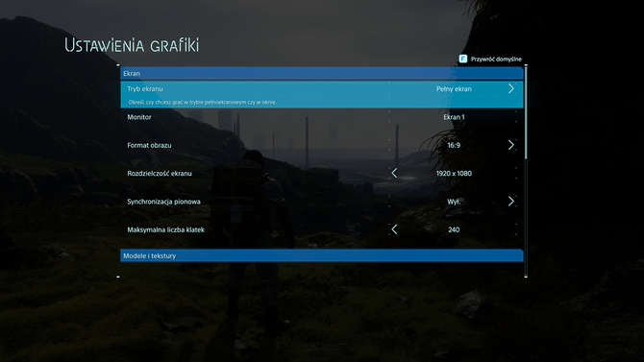
Task: Click the Wył. vertical sync value
Action: coord(454,202)
